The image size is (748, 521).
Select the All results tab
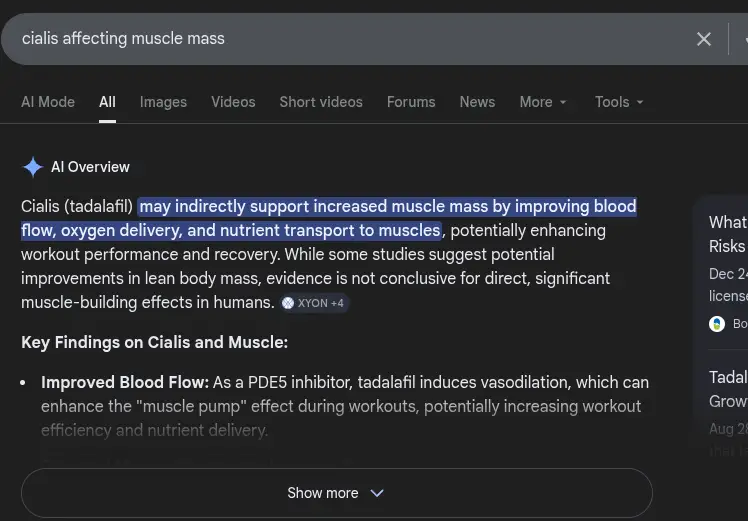107,102
